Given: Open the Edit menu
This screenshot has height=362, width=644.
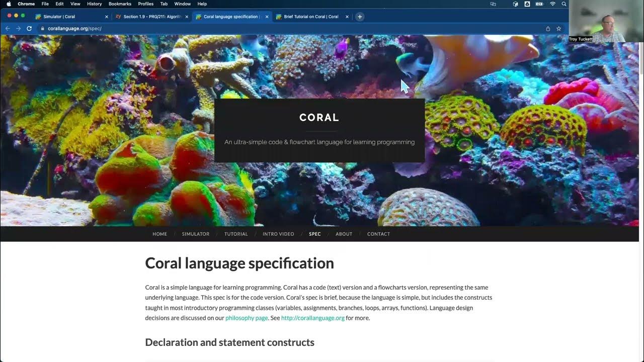Looking at the screenshot, I should click(x=59, y=4).
